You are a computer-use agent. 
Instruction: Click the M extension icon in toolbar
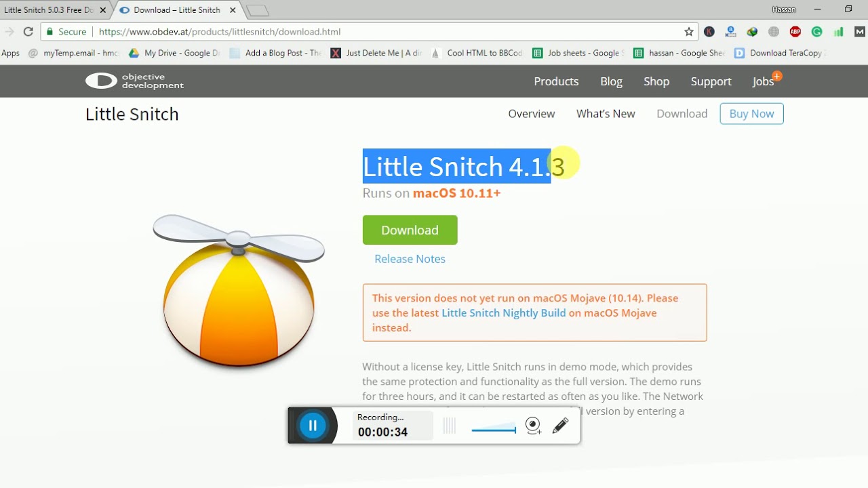point(860,32)
